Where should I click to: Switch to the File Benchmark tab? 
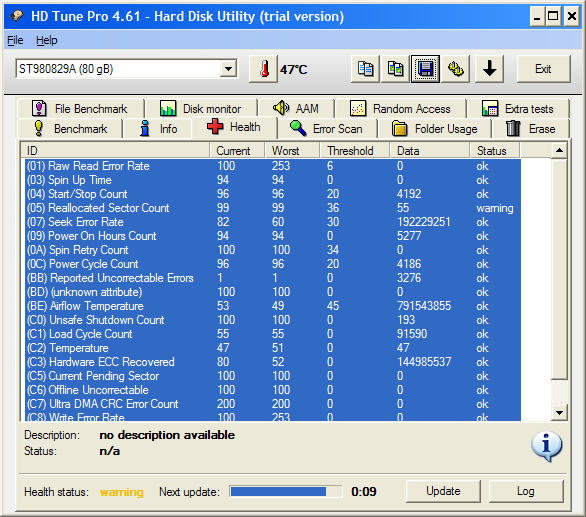tap(80, 109)
